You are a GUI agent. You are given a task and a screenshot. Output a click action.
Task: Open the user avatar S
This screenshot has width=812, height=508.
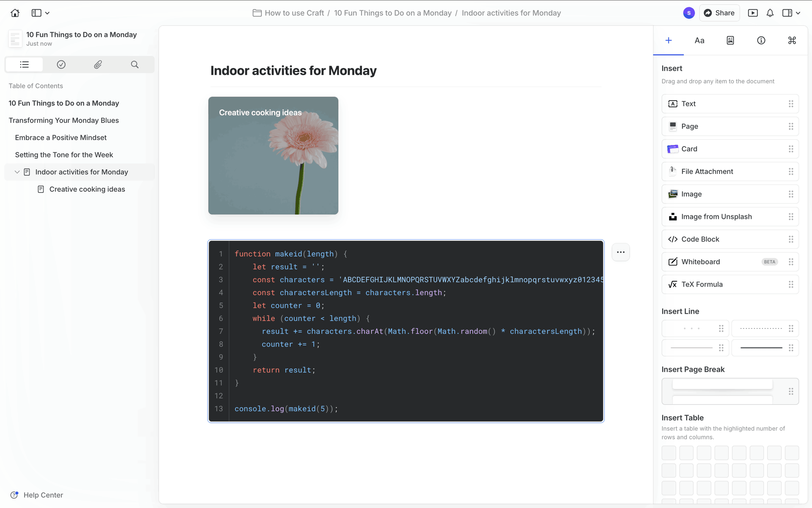(689, 13)
